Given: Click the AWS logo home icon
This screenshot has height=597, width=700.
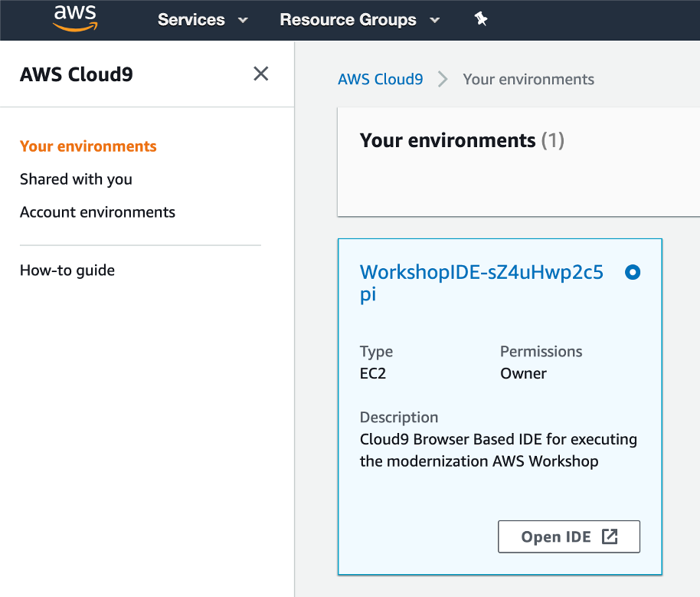Looking at the screenshot, I should [75, 18].
